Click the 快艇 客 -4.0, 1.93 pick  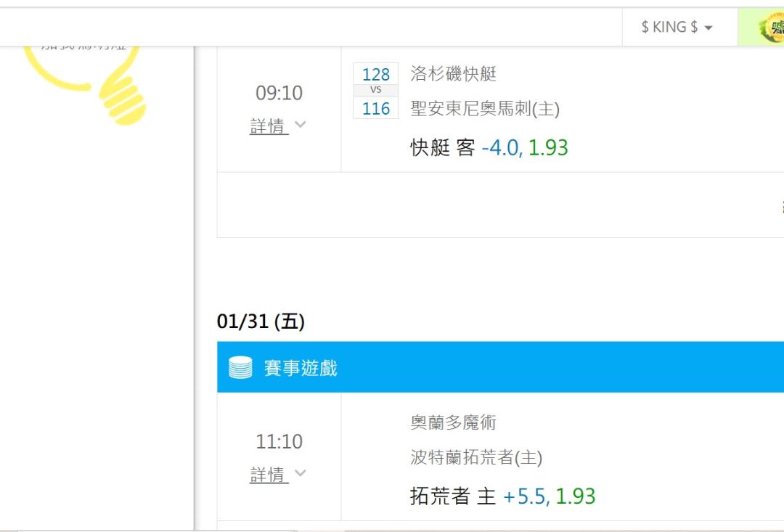[489, 147]
